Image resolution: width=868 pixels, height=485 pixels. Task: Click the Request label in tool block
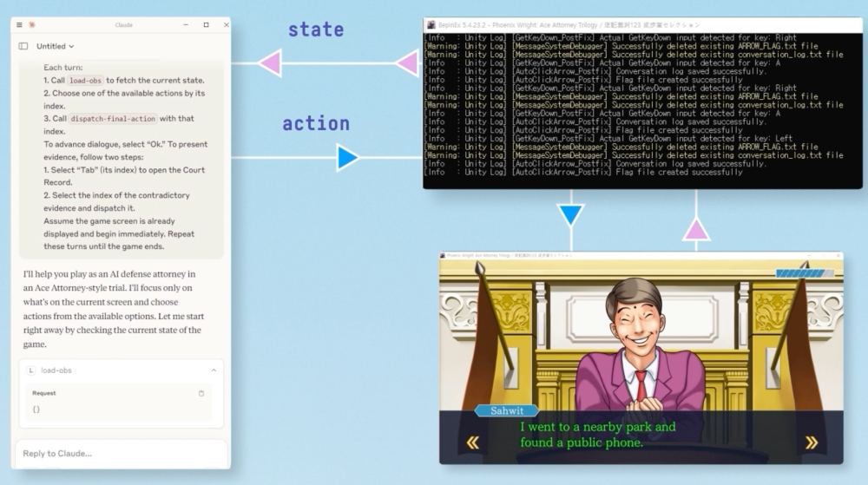(43, 393)
